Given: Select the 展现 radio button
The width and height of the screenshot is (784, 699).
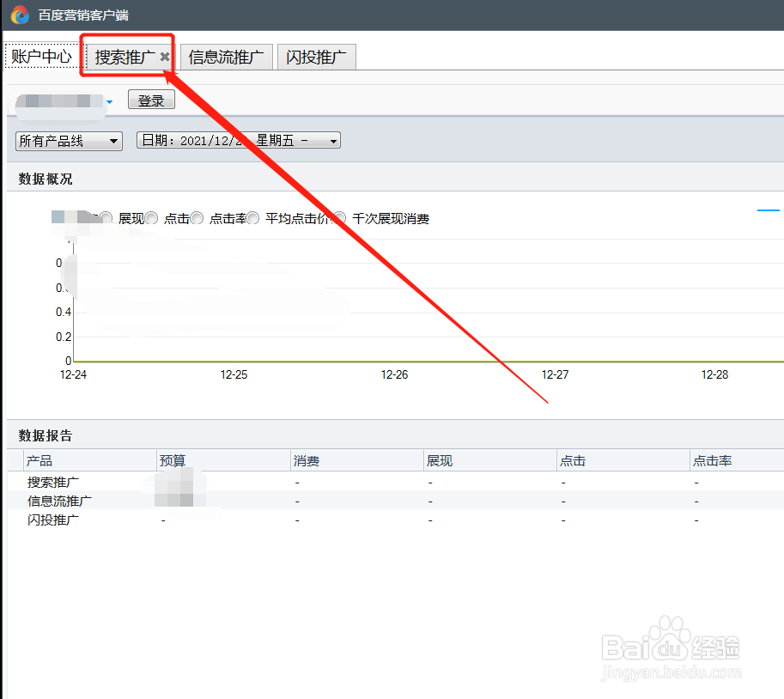Looking at the screenshot, I should click(x=106, y=218).
